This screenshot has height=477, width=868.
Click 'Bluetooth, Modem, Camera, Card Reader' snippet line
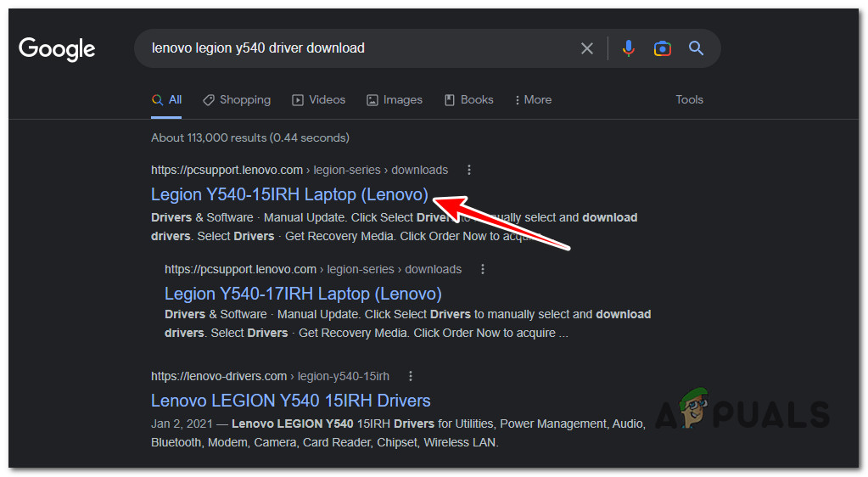[x=324, y=443]
